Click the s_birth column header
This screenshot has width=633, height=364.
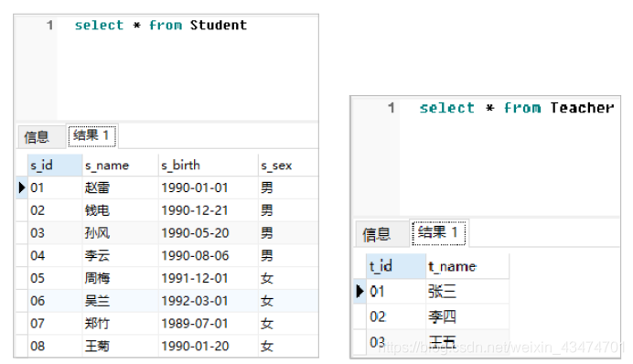coord(208,165)
